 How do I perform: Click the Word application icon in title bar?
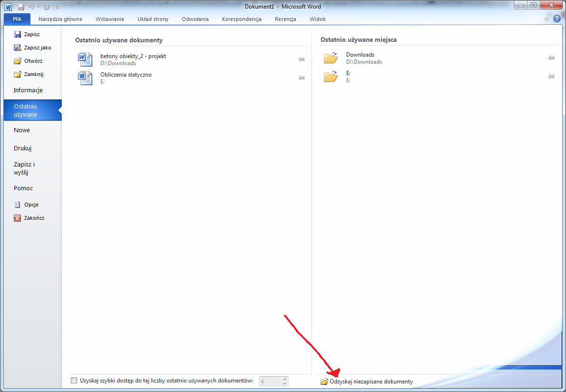pos(8,7)
